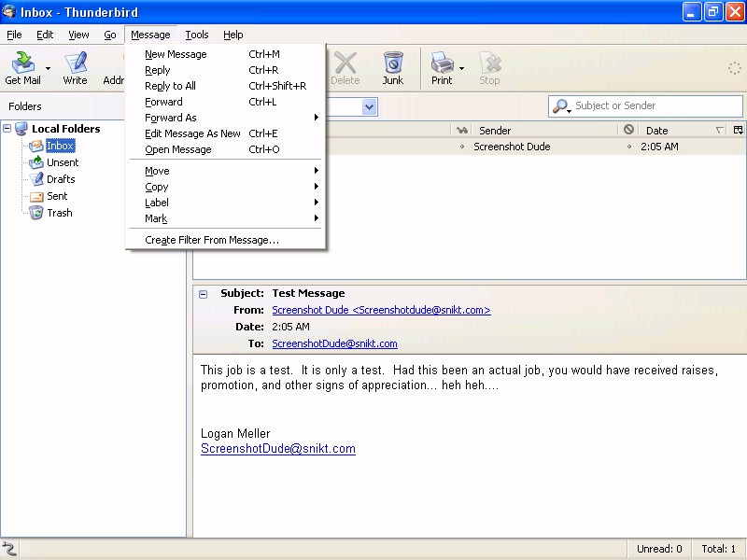Expand the Move submenu
Viewport: 747px width, 560px height.
226,171
